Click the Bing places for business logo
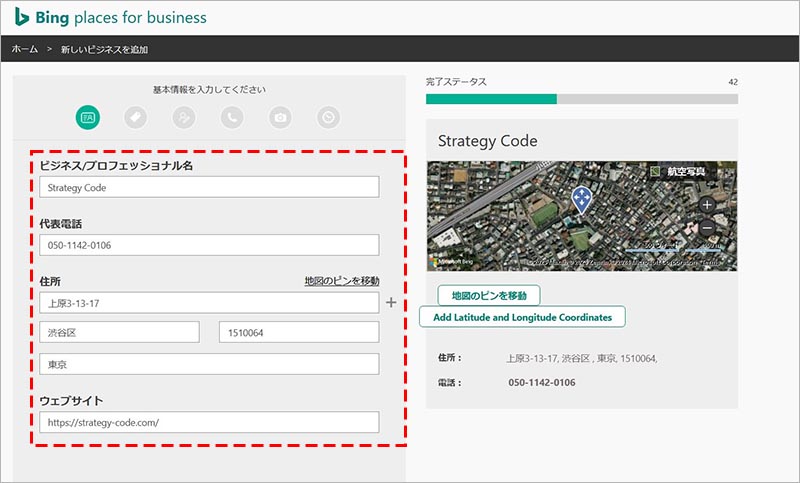The height and width of the screenshot is (483, 800). coord(110,17)
